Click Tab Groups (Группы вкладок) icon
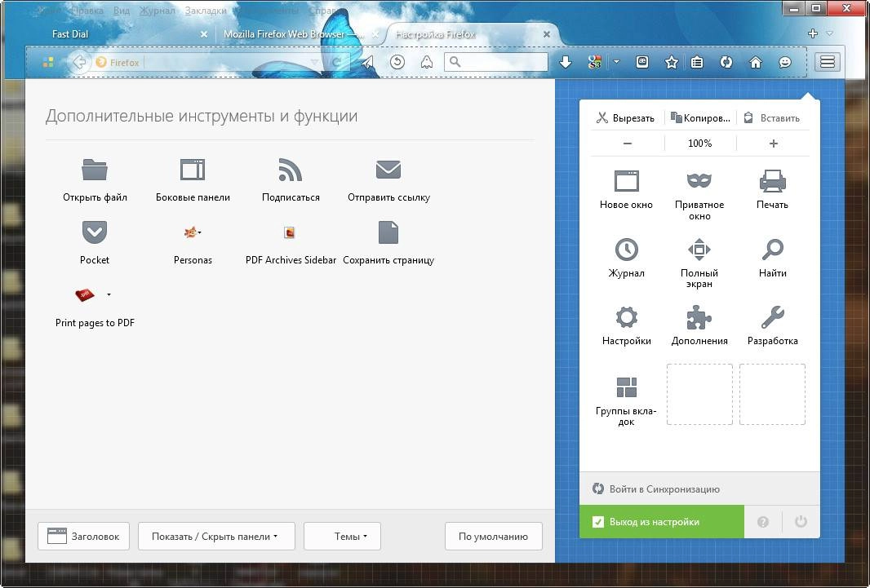 pos(627,387)
